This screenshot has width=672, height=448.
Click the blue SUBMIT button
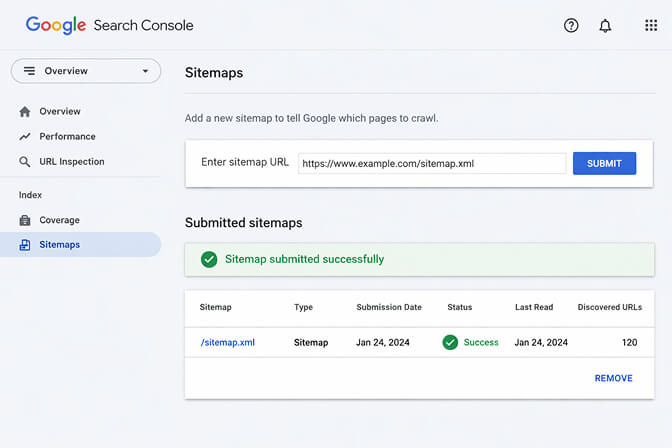[604, 163]
